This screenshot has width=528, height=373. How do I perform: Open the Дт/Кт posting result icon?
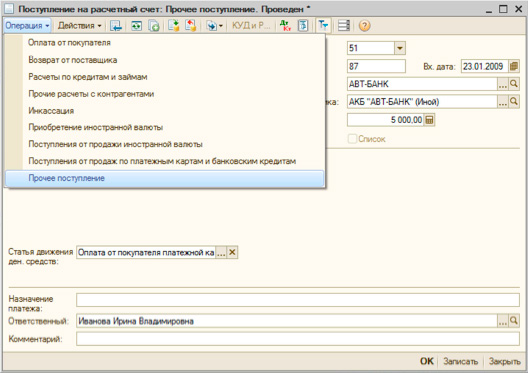285,26
